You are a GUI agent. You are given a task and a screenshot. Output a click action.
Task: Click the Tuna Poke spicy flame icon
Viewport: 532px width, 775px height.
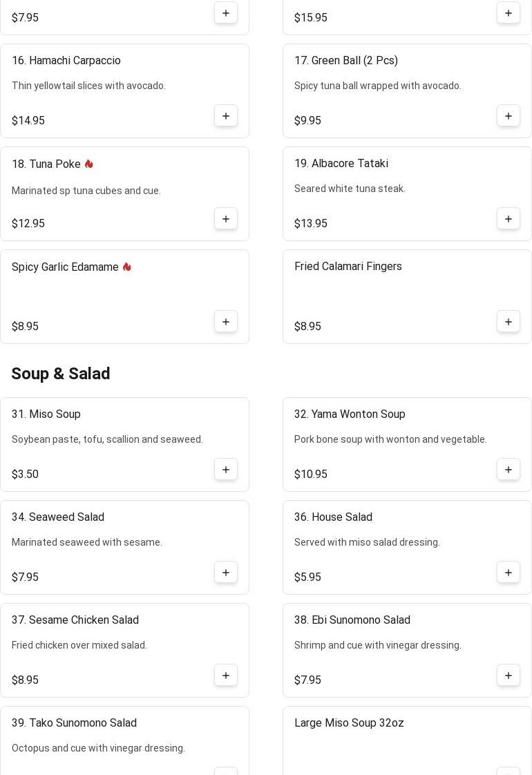tap(89, 164)
